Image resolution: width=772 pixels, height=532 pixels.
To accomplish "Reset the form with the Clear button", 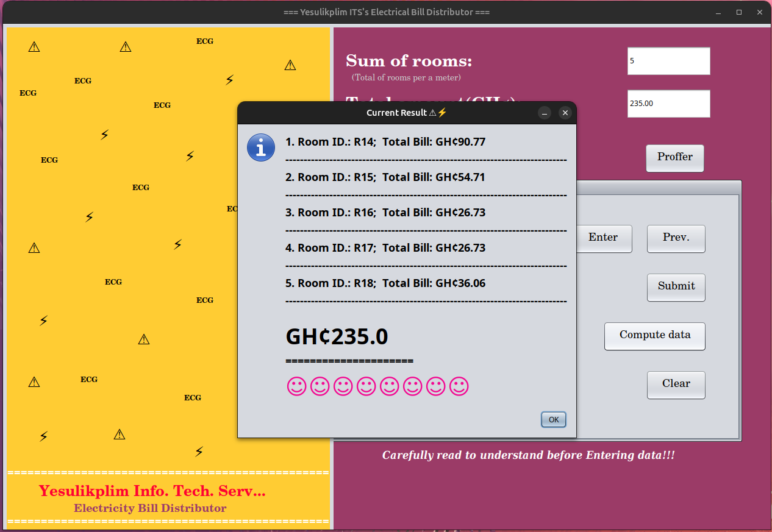I will pyautogui.click(x=676, y=385).
